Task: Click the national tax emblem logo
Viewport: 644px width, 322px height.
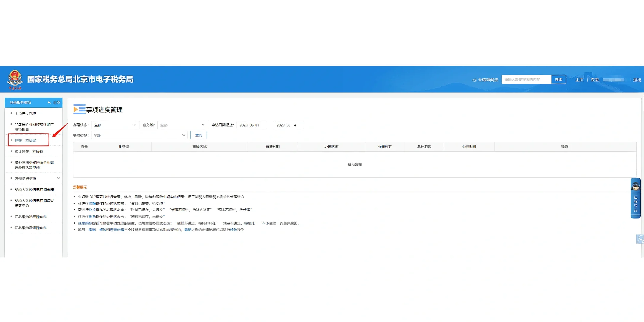Action: [x=15, y=78]
